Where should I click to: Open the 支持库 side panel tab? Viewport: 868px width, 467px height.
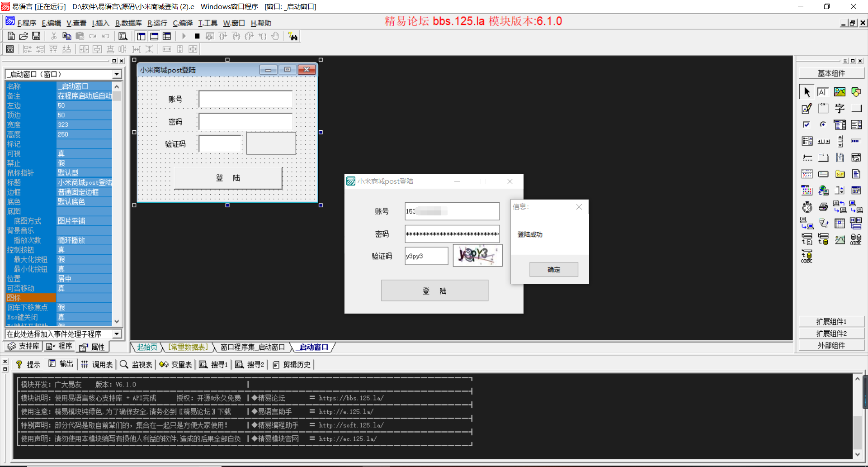pyautogui.click(x=24, y=346)
